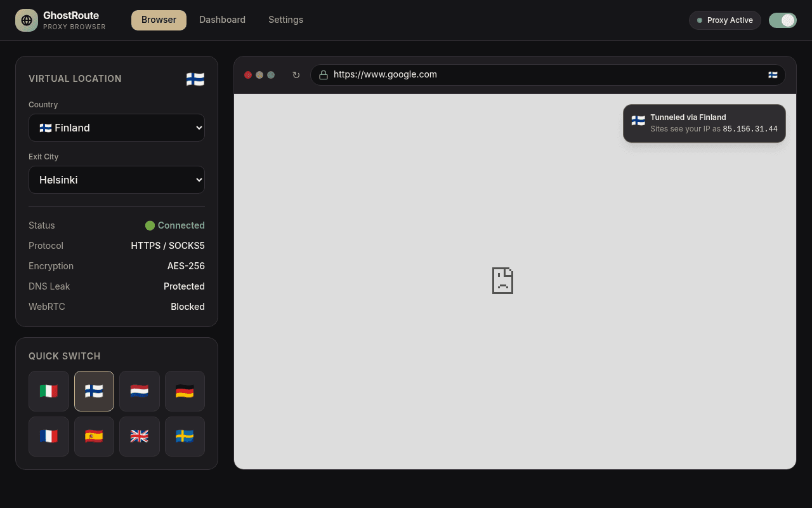Click the Tunneled via Finland notification
The height and width of the screenshot is (508, 812).
[x=704, y=123]
